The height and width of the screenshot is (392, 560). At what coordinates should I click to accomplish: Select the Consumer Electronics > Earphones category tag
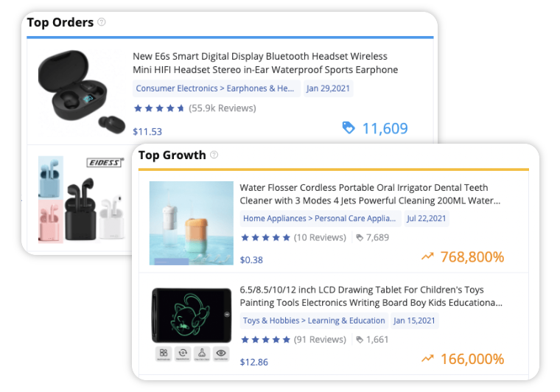(x=216, y=88)
